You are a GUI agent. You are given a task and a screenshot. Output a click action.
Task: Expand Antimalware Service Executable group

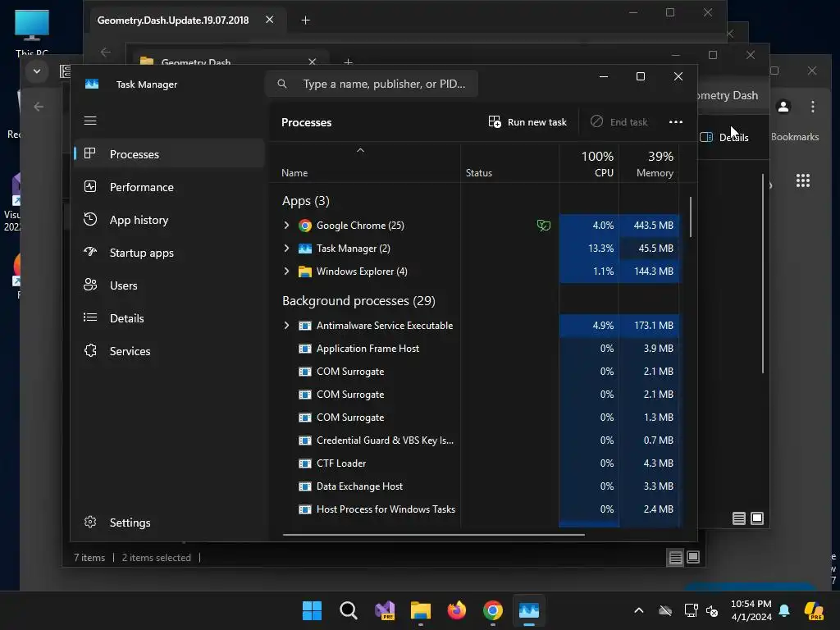pos(286,325)
